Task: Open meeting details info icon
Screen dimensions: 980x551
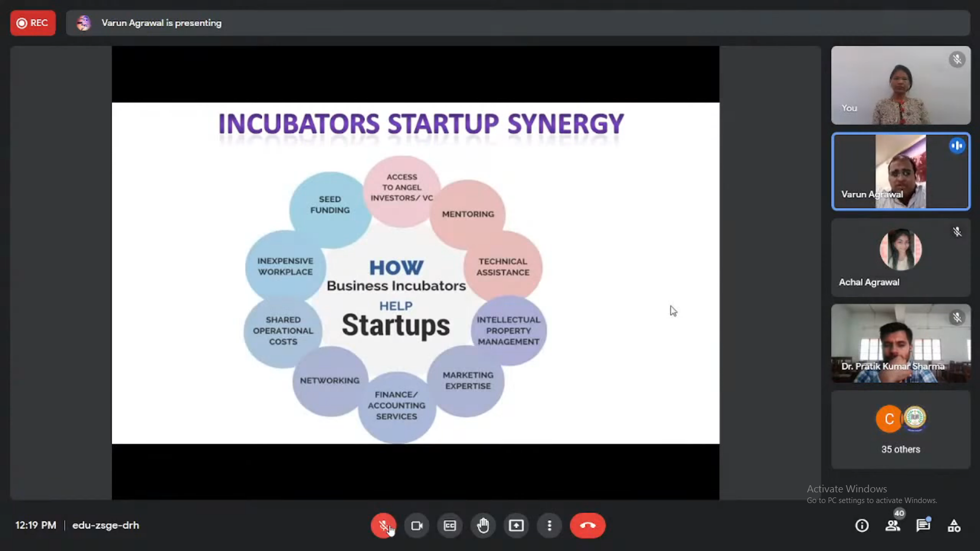Action: click(862, 525)
